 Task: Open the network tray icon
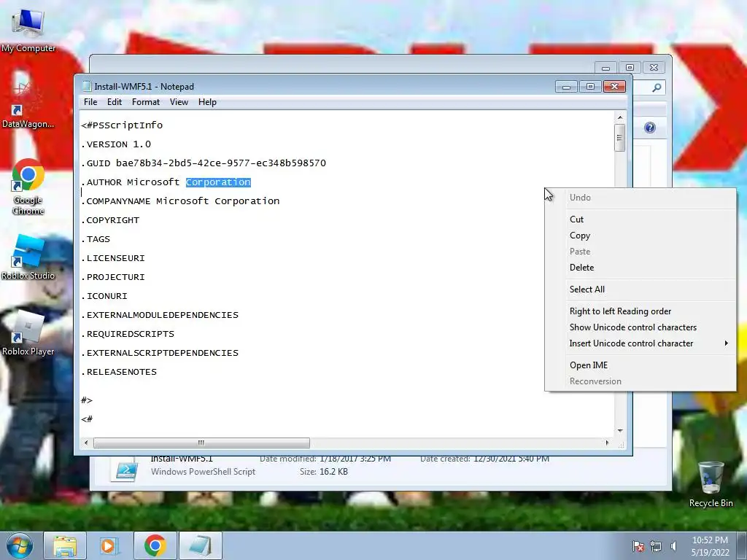pos(656,546)
